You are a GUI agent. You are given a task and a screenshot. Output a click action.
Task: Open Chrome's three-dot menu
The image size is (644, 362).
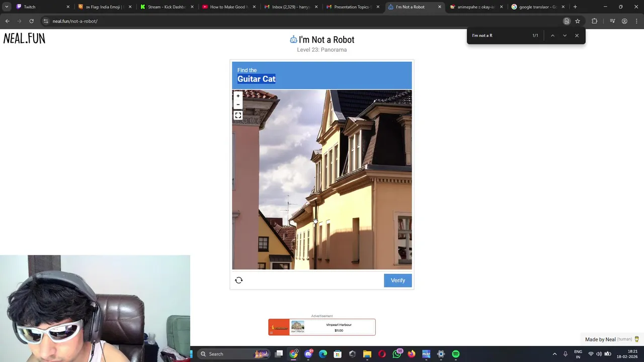pyautogui.click(x=636, y=21)
